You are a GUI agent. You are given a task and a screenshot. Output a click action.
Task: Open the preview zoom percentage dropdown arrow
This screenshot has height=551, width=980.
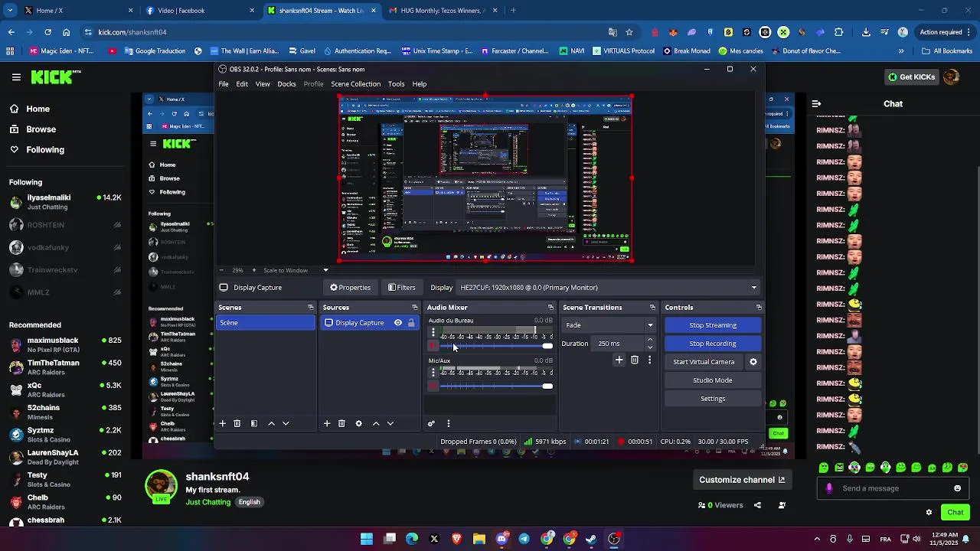(325, 270)
